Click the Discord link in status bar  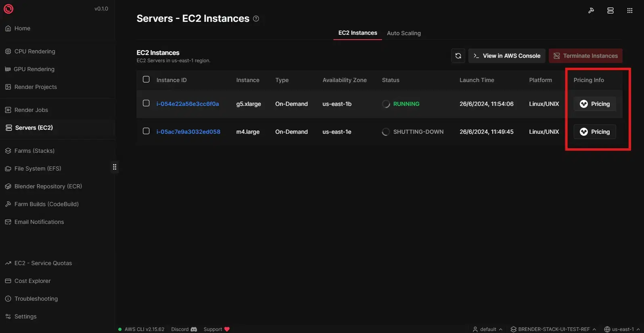coord(180,329)
